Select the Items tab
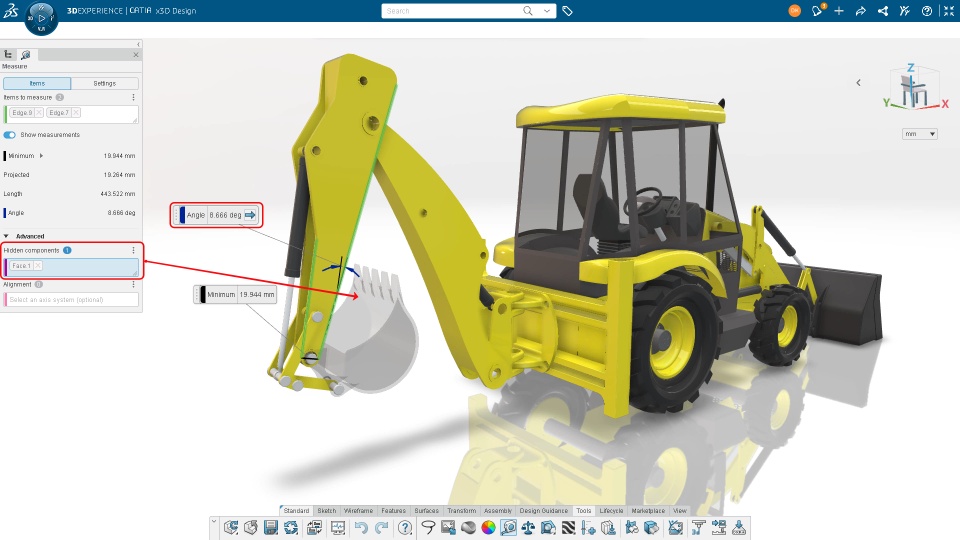960x540 pixels. [x=37, y=83]
